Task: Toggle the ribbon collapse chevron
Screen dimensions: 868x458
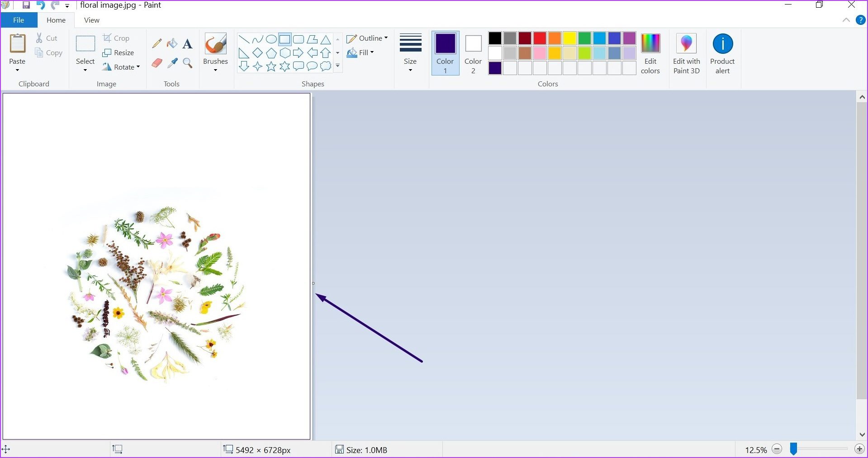Action: point(846,20)
